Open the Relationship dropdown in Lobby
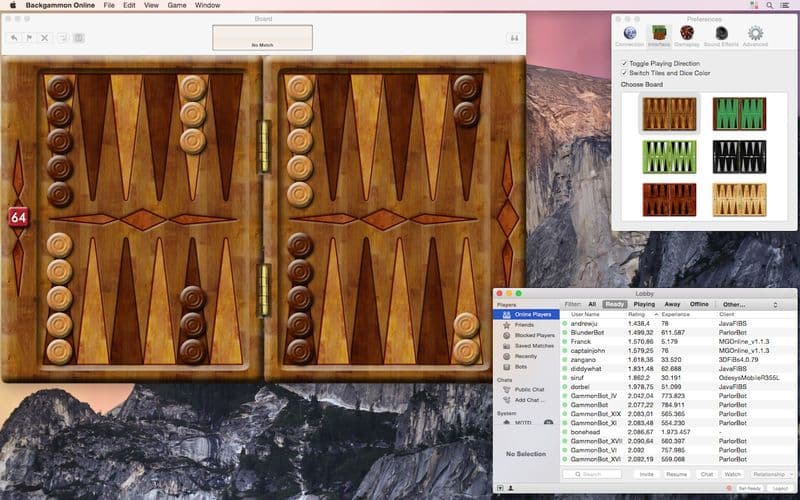This screenshot has height=500, width=800. [771, 474]
